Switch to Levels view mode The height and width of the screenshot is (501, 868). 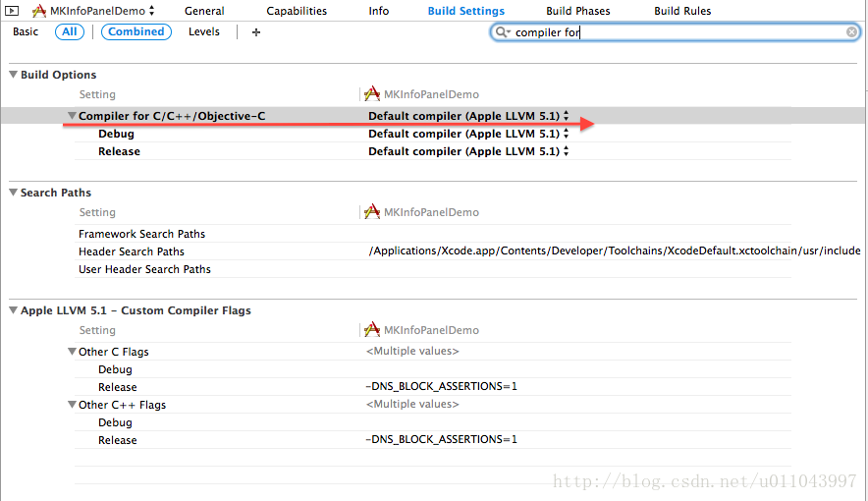[203, 31]
